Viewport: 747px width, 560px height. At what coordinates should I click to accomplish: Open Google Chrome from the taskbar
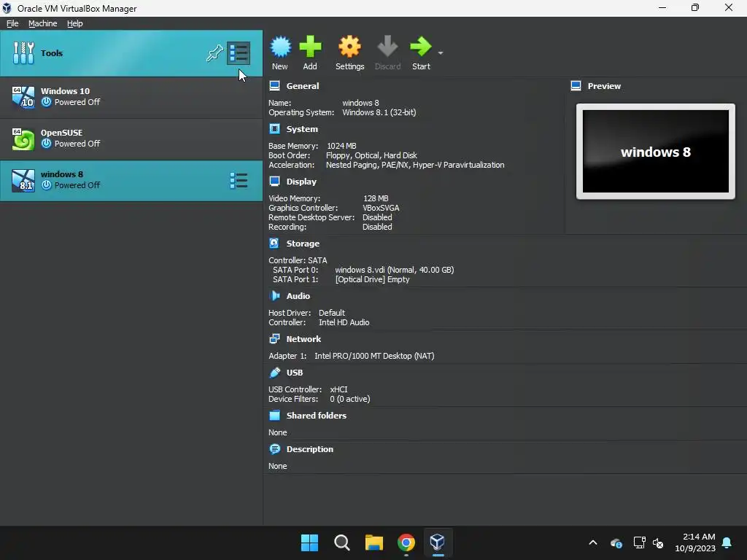pos(406,542)
